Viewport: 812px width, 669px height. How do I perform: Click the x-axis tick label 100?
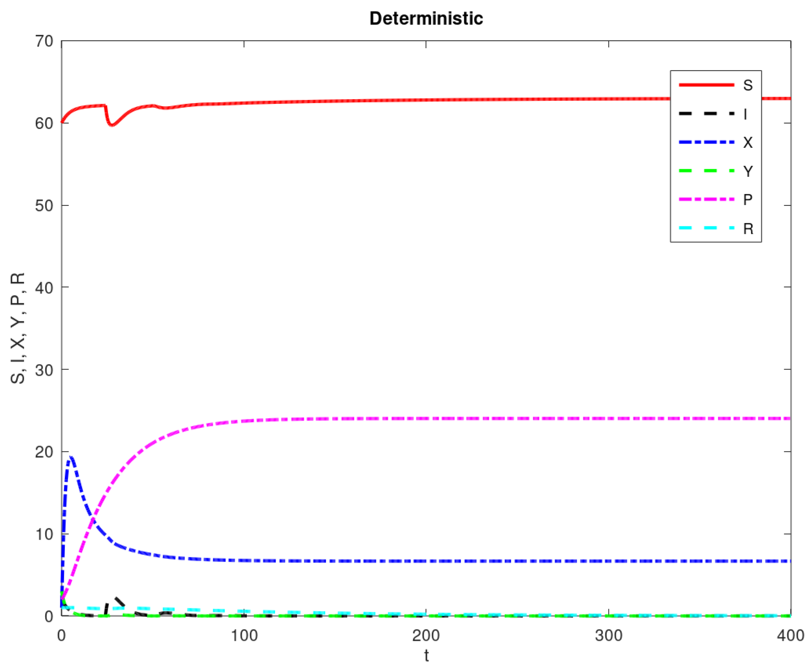click(244, 636)
